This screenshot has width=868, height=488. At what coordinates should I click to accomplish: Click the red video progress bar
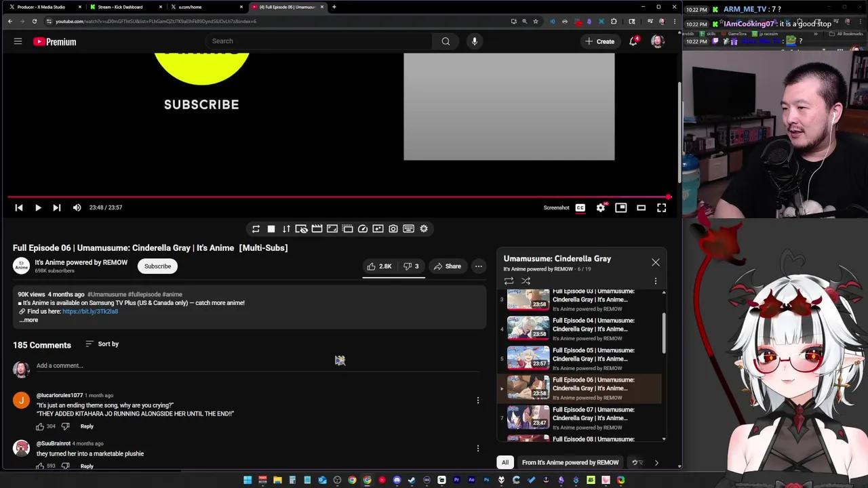pyautogui.click(x=338, y=197)
